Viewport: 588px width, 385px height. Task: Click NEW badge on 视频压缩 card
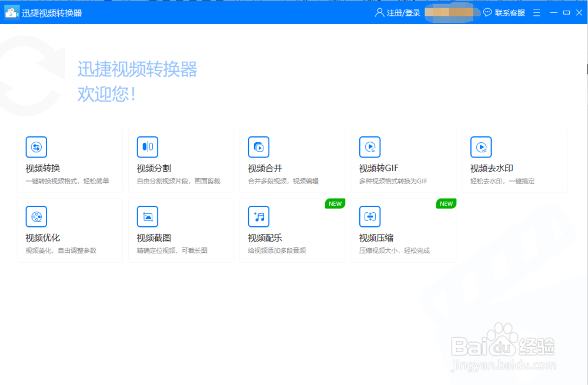tap(446, 203)
